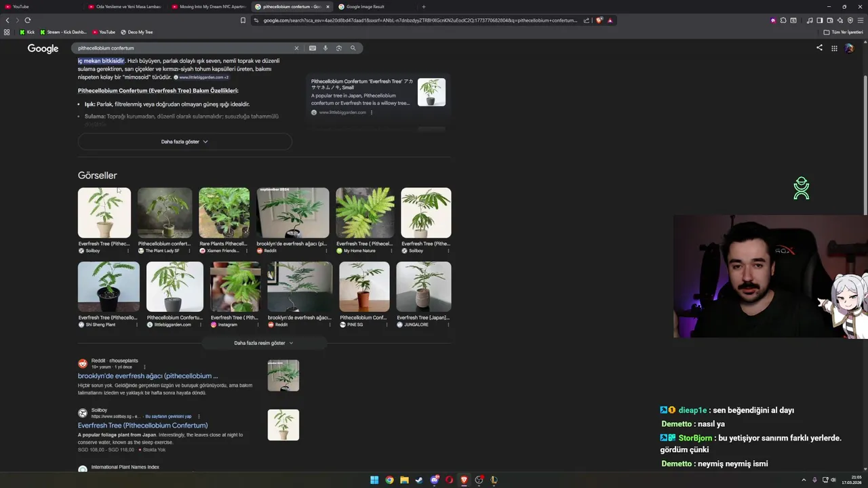
Task: Switch to Moving Into My Dream NYC tab
Action: tap(209, 7)
